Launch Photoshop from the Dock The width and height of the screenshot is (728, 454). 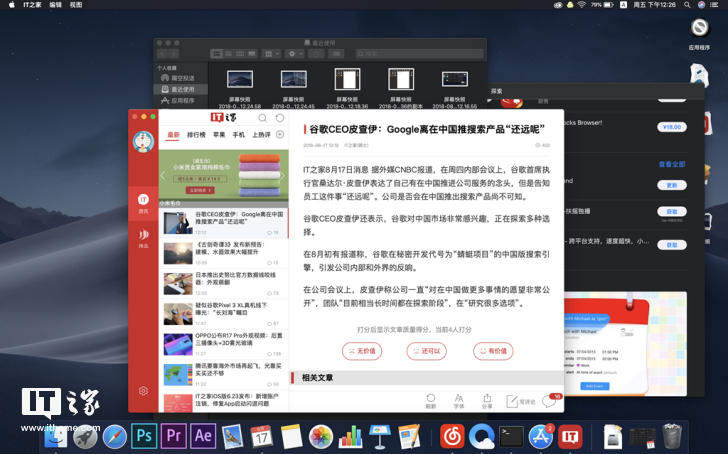(x=144, y=436)
